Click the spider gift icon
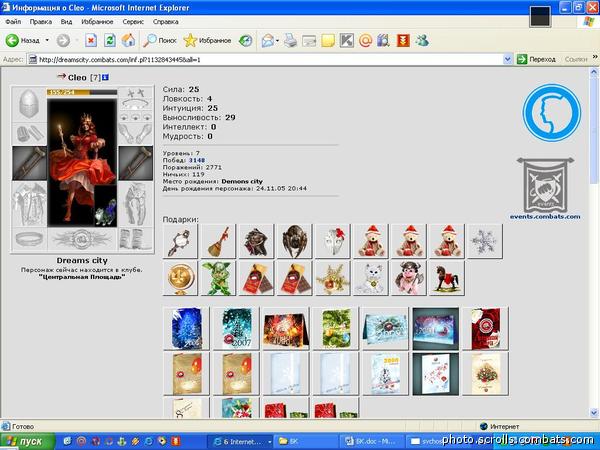 pyautogui.click(x=295, y=241)
